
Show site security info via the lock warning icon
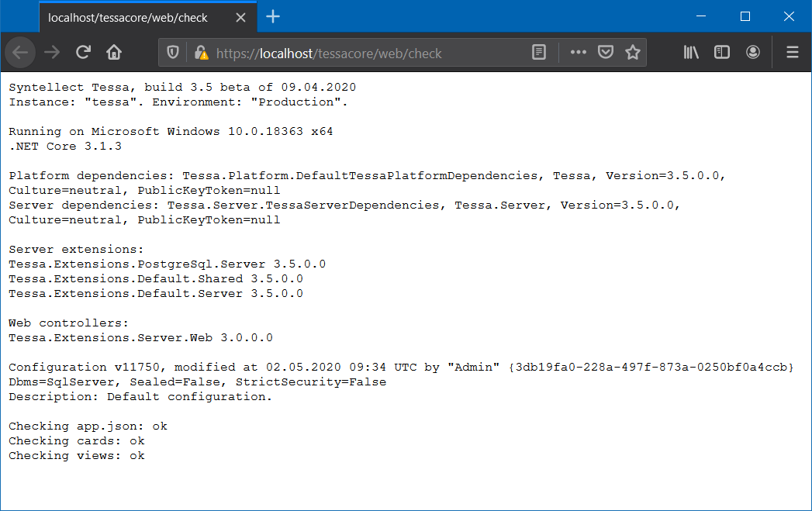(x=201, y=53)
